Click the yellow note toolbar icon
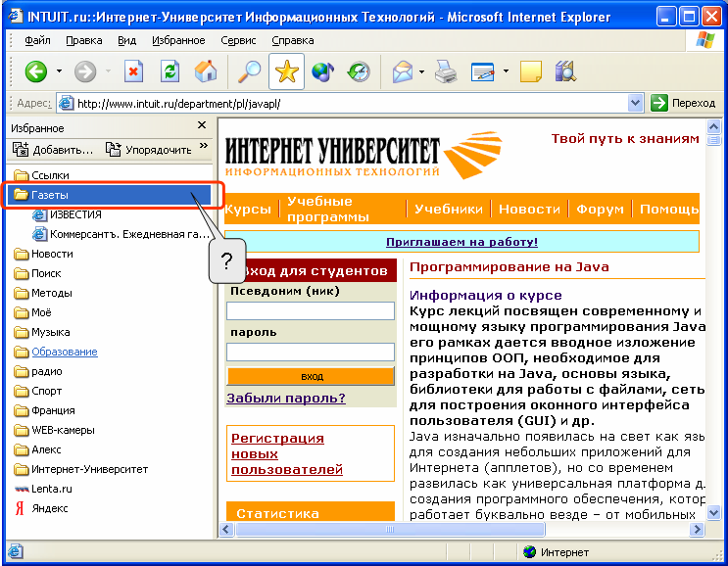Image resolution: width=728 pixels, height=566 pixels. click(531, 71)
